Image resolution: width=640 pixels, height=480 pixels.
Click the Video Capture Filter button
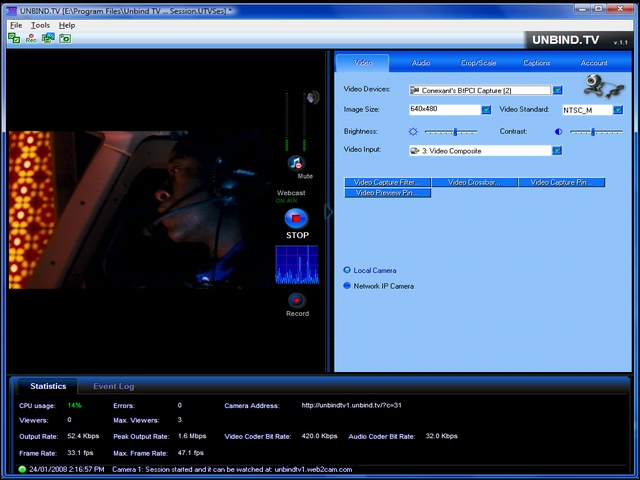coord(387,182)
